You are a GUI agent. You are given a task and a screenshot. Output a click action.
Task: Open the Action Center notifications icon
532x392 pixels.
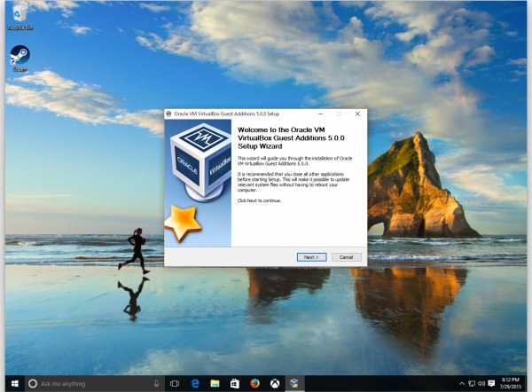click(x=491, y=384)
